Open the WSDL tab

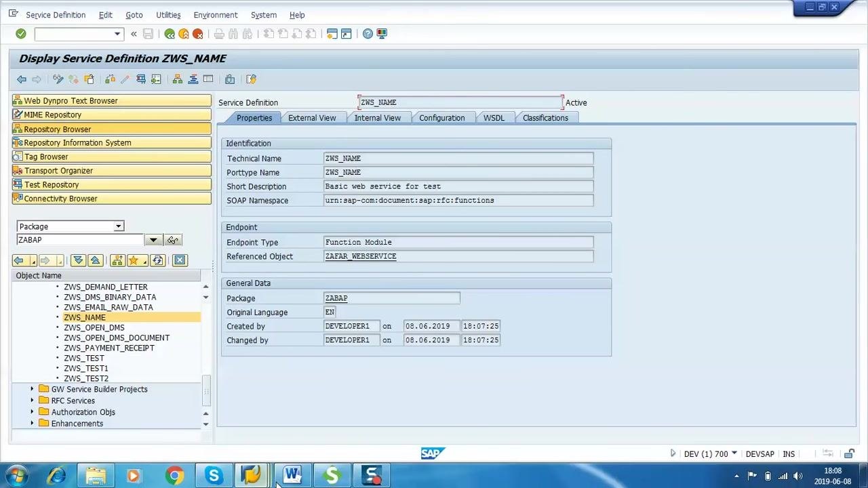pyautogui.click(x=494, y=118)
